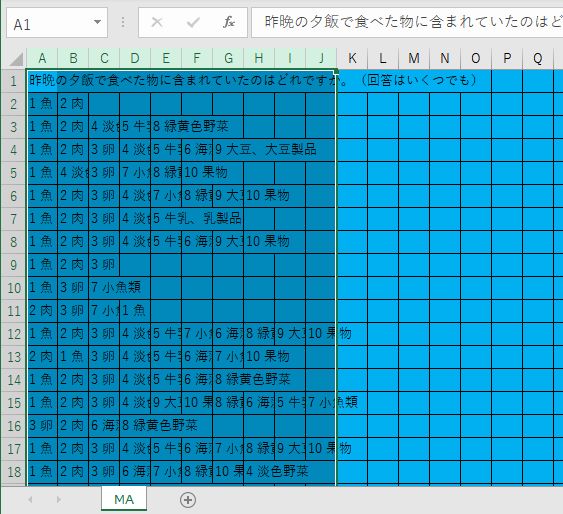Select column E header

pos(166,58)
